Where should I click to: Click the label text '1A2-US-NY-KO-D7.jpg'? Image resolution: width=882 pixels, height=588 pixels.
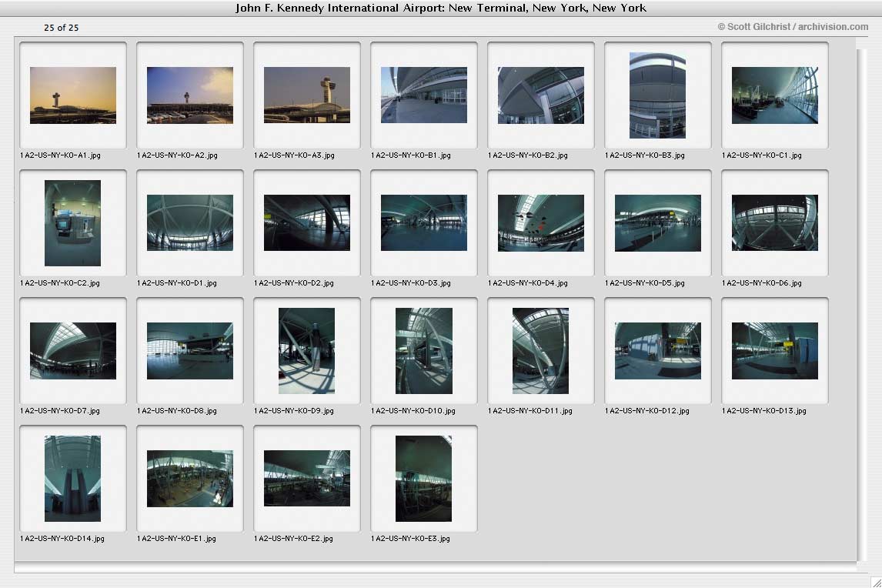[59, 411]
